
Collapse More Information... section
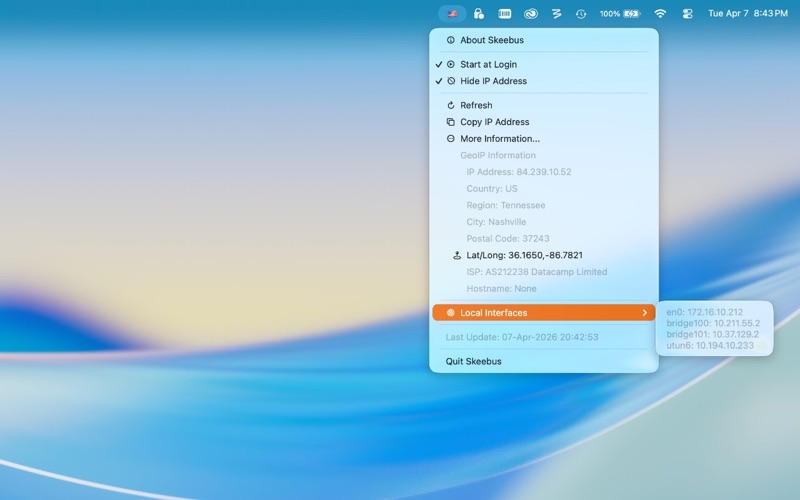(x=544, y=139)
